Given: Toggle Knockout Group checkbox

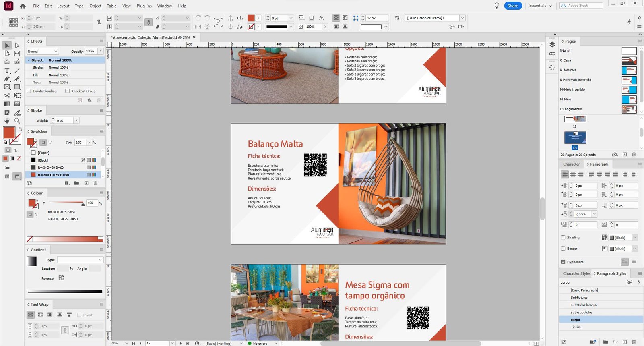Looking at the screenshot, I should pos(67,91).
